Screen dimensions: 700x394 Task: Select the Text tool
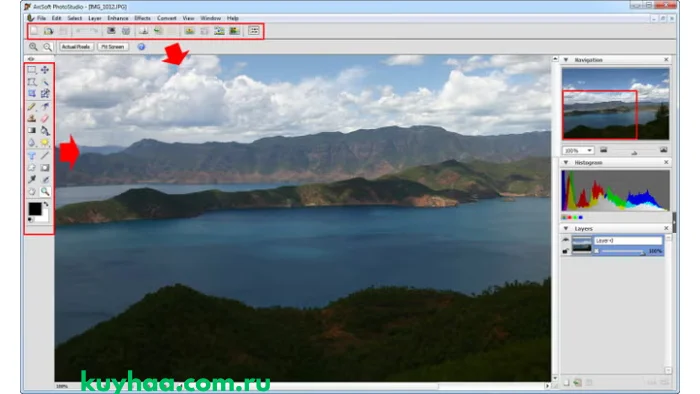32,156
